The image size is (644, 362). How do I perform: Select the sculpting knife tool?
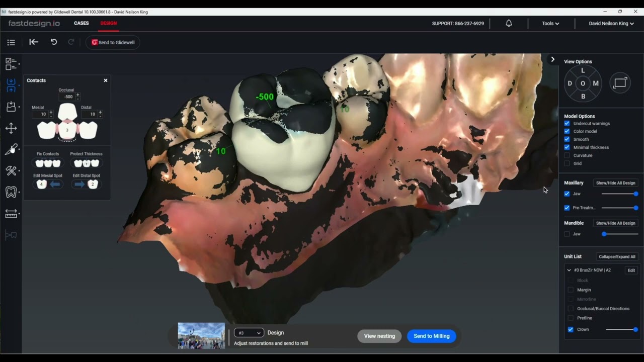[11, 149]
